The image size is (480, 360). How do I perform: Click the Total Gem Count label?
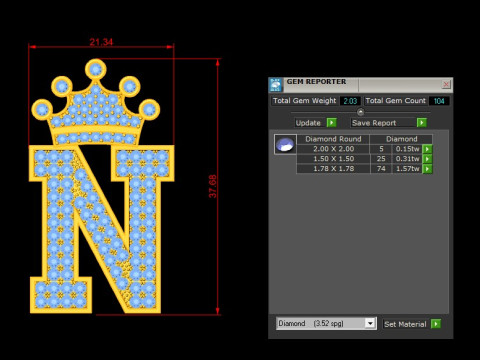[395, 101]
